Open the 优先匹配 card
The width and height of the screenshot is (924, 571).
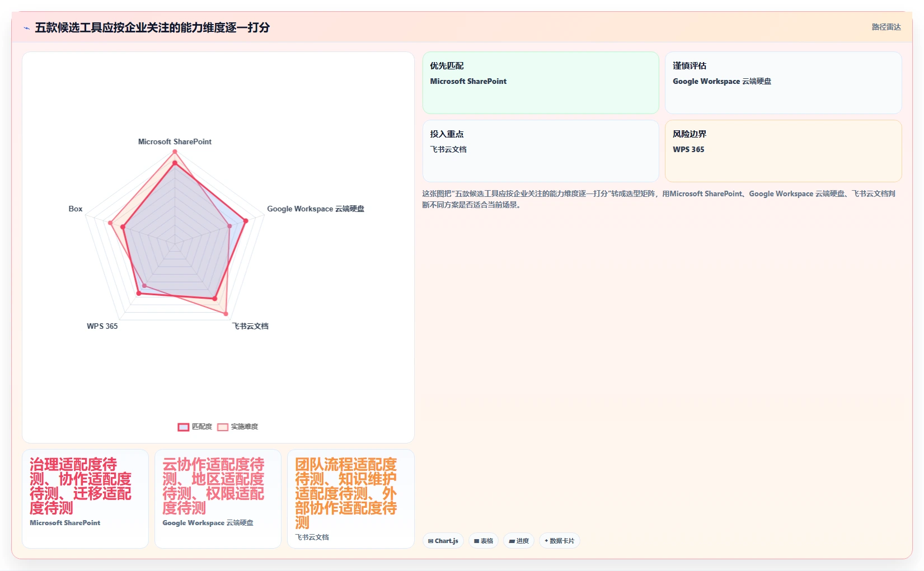[541, 83]
